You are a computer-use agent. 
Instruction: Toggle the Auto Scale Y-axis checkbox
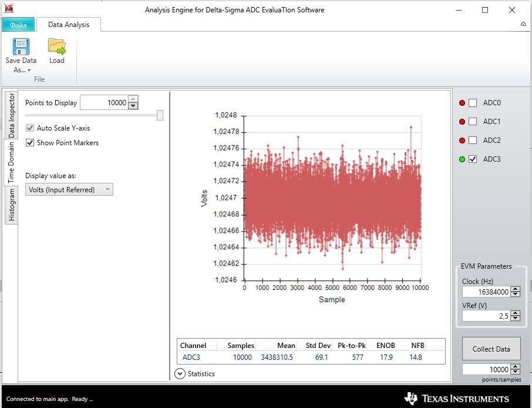pyautogui.click(x=30, y=128)
